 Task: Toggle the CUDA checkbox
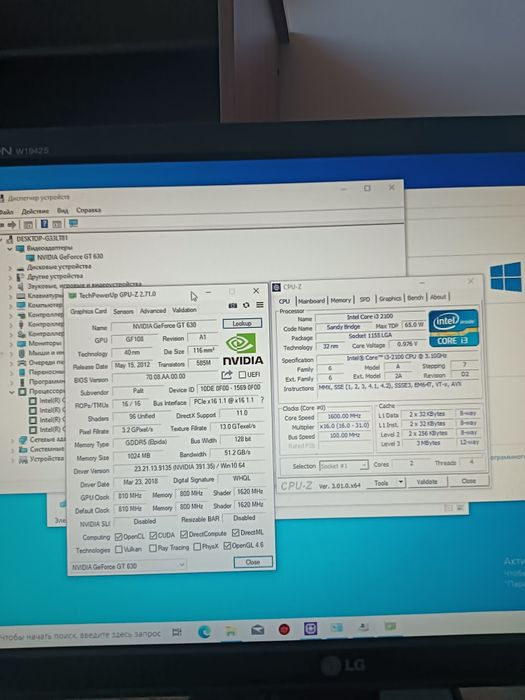[153, 535]
